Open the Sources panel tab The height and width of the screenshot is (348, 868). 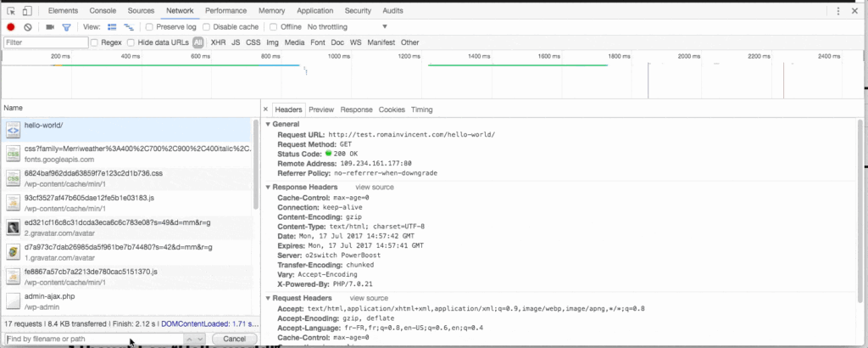click(x=142, y=10)
